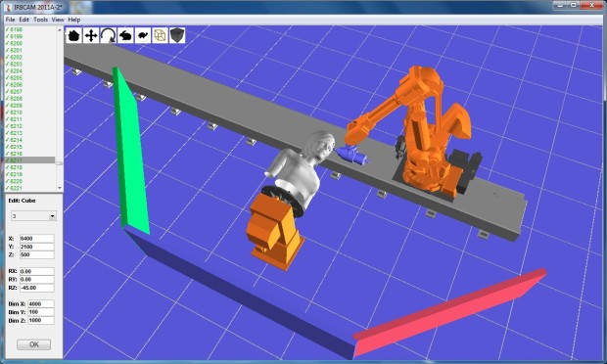Select the pan/move arrows tool
Viewport: 607px width, 364px height.
91,35
